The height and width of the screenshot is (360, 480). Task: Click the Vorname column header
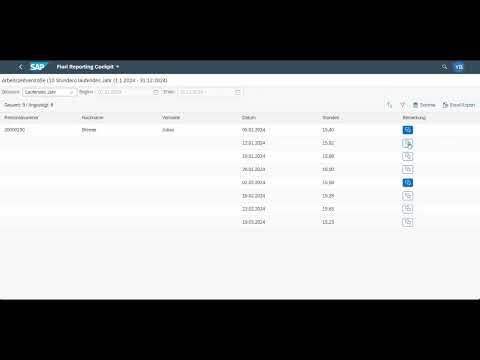(171, 118)
